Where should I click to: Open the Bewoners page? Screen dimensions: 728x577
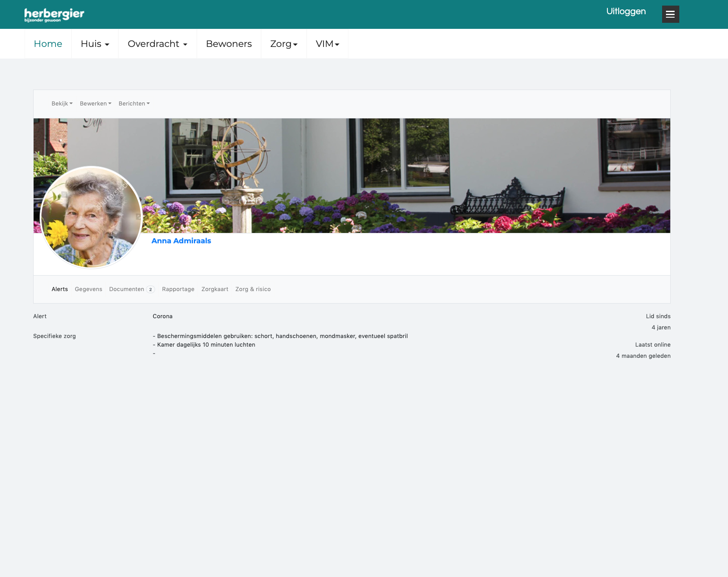229,44
